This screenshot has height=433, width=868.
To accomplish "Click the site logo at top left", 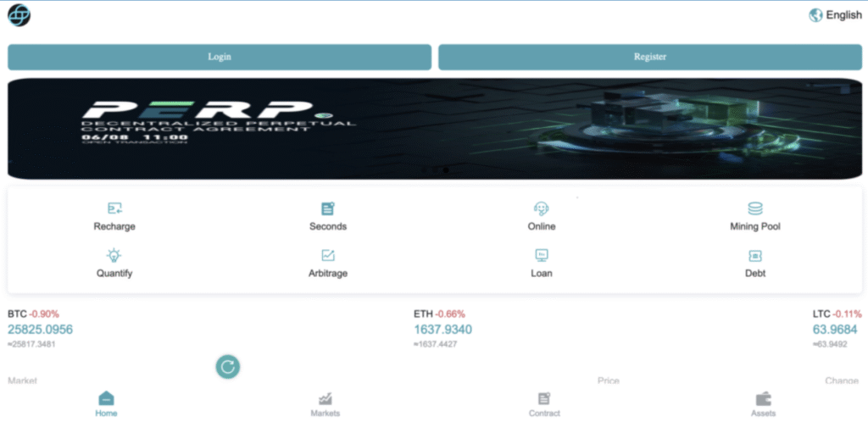I will pos(19,15).
